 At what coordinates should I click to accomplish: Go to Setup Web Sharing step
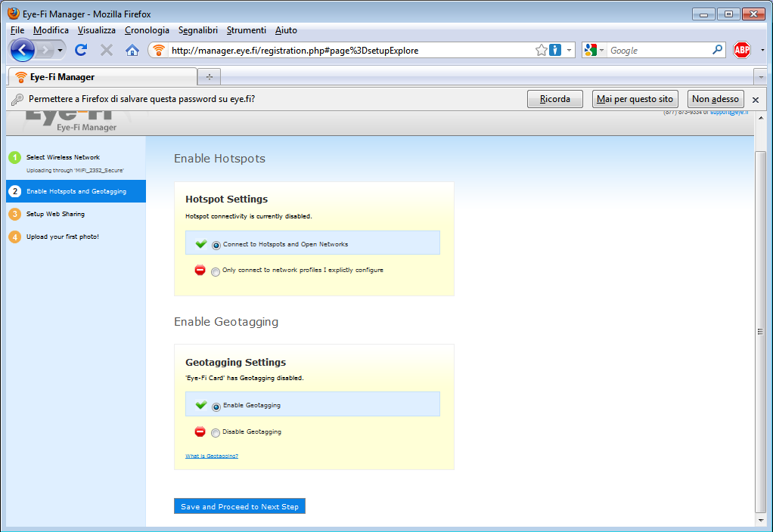pyautogui.click(x=55, y=214)
